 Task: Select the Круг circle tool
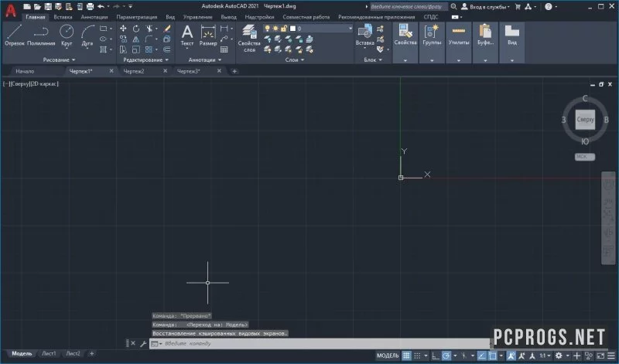(x=67, y=35)
